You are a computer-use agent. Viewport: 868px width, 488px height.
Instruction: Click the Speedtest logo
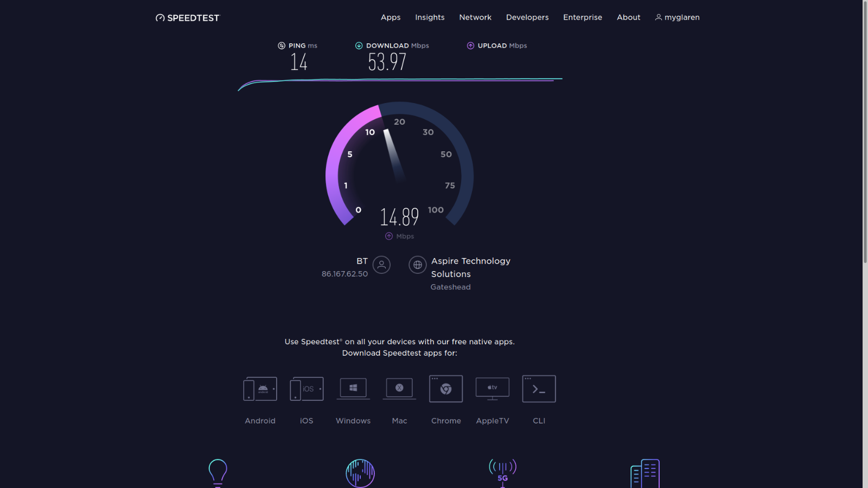[188, 18]
